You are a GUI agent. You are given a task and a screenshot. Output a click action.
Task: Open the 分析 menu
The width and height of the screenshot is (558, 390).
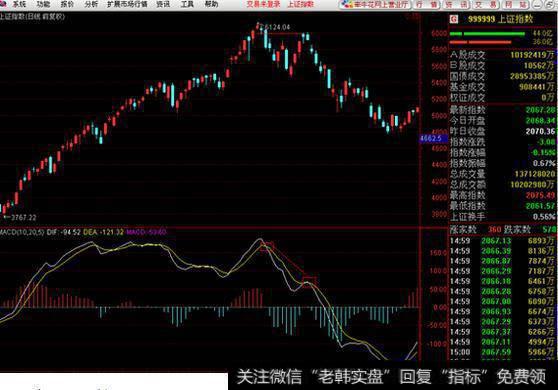pos(91,4)
